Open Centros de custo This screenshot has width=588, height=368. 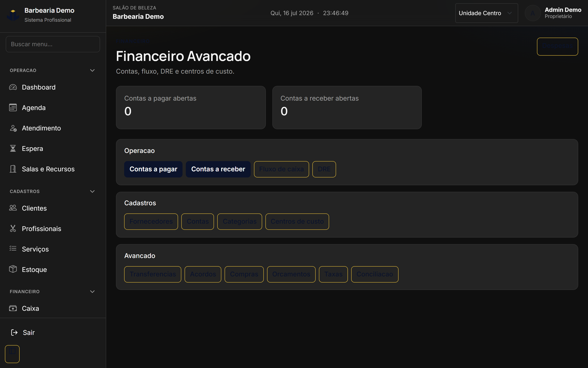(x=297, y=221)
